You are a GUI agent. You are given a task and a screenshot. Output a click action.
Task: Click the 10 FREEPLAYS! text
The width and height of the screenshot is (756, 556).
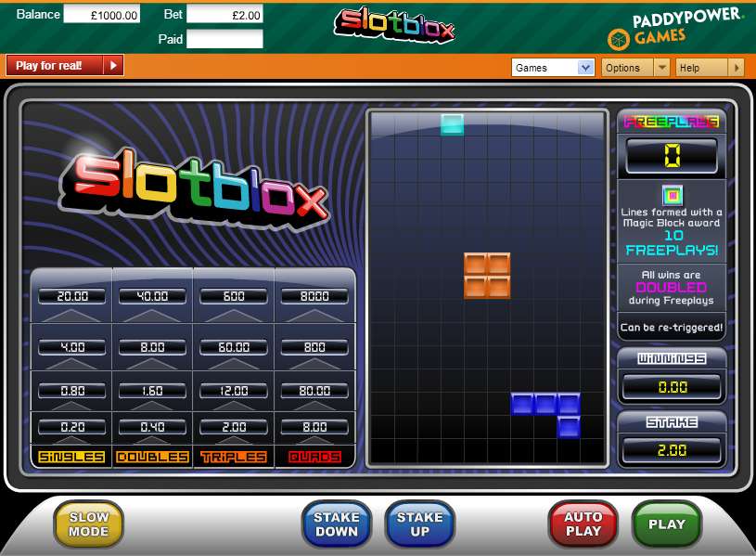click(673, 243)
